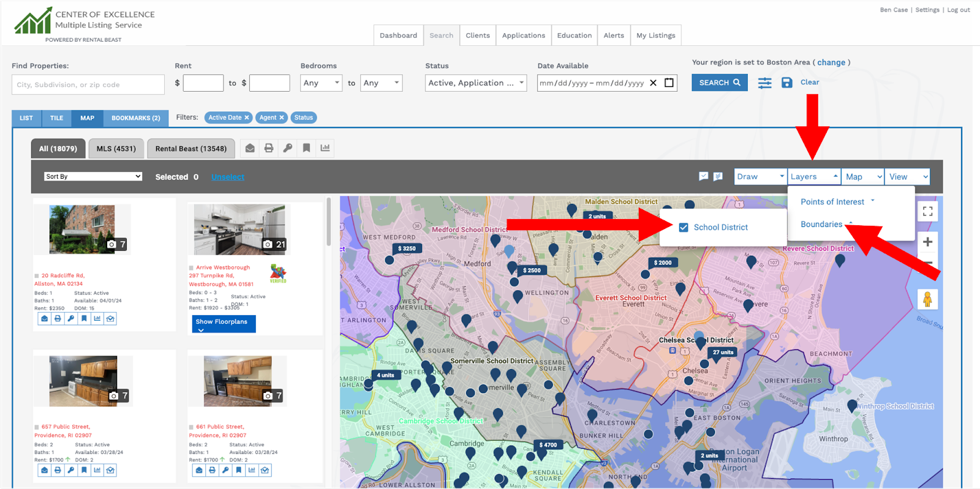Collapse the Boundaries submenu
This screenshot has height=489, width=980.
pos(826,224)
